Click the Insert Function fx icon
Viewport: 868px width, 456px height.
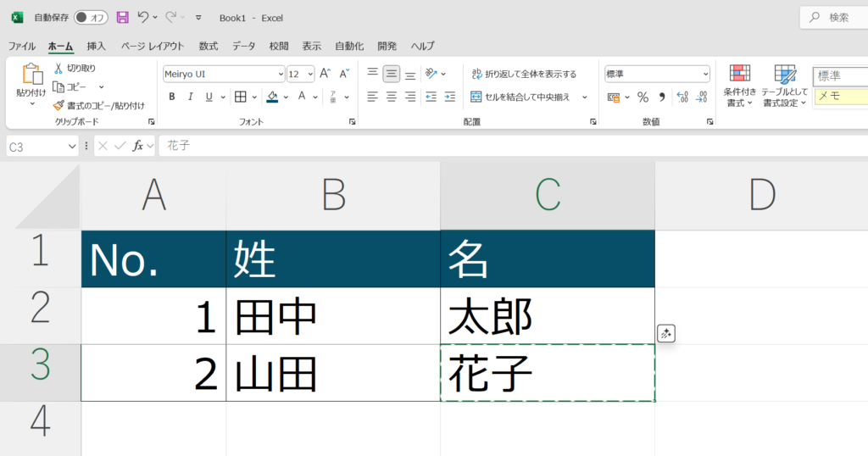coord(137,146)
